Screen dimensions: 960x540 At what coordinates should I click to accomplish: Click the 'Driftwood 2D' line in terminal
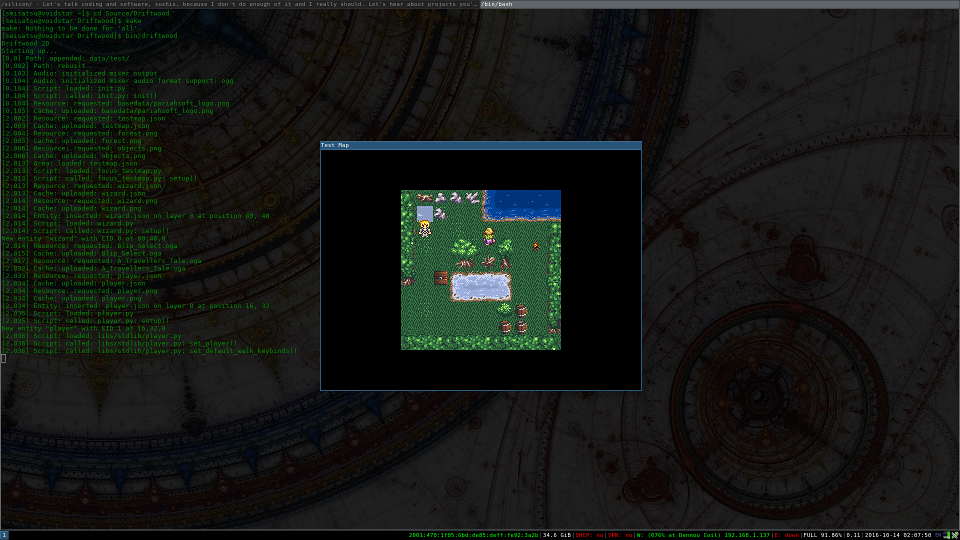[25, 43]
